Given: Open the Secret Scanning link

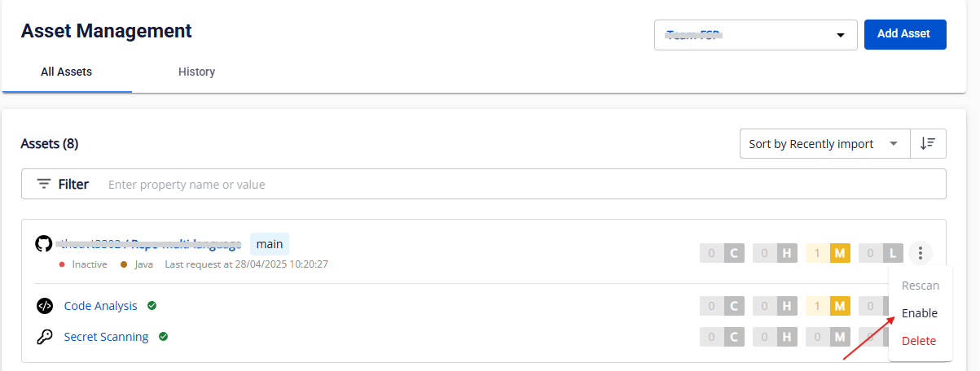Looking at the screenshot, I should click(x=107, y=336).
